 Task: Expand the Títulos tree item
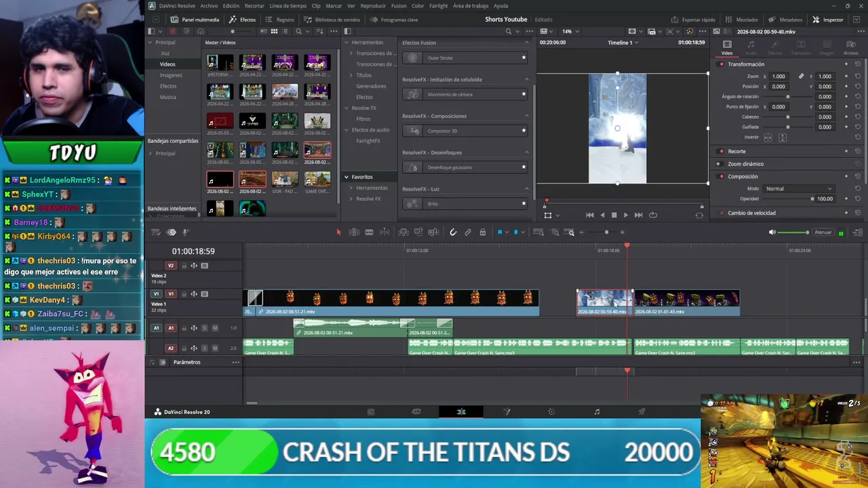point(351,75)
